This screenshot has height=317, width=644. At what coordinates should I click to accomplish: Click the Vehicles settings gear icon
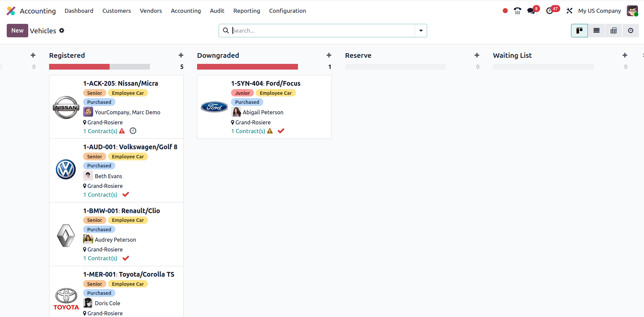(62, 31)
